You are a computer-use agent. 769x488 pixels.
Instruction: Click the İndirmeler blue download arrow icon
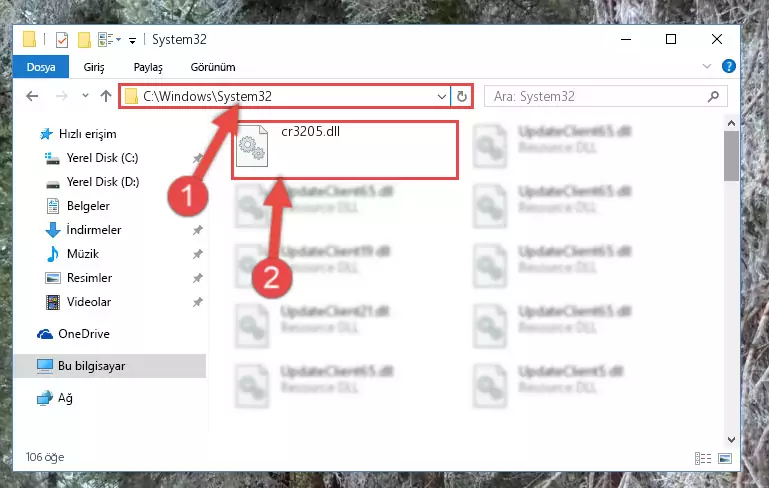click(52, 230)
